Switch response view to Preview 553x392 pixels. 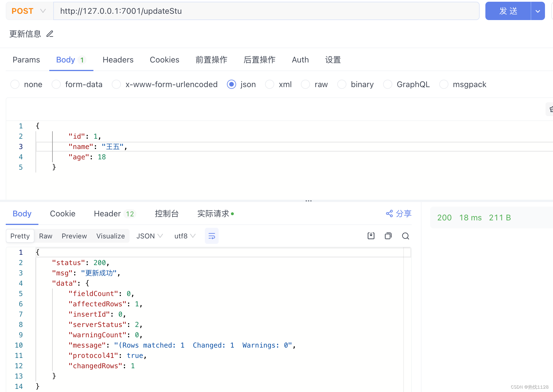74,236
